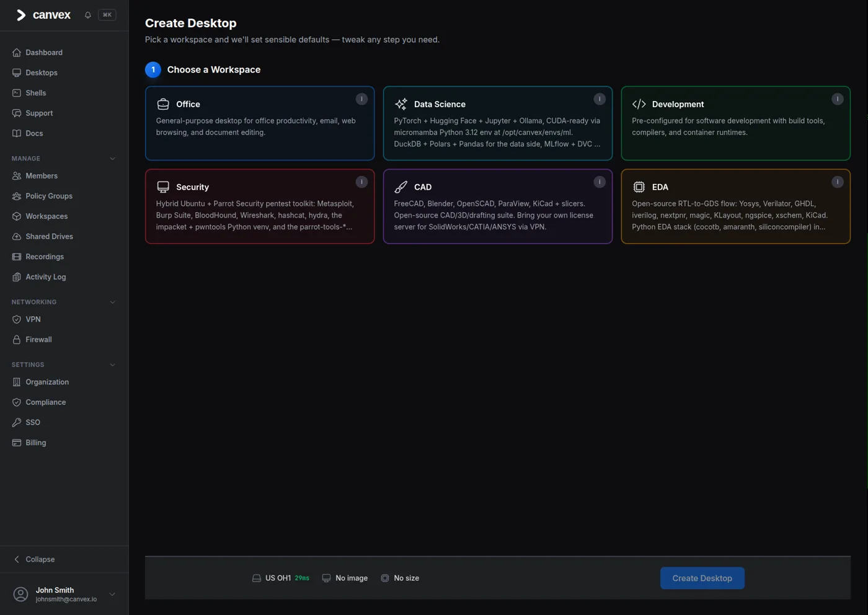Go to Desktops page
Screen dimensions: 868x615
64,73
